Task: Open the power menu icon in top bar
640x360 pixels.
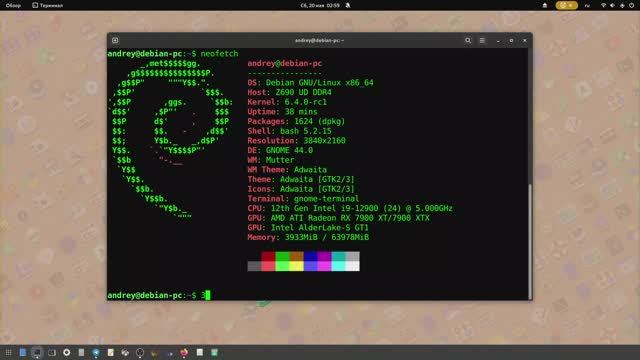Action: click(631, 5)
